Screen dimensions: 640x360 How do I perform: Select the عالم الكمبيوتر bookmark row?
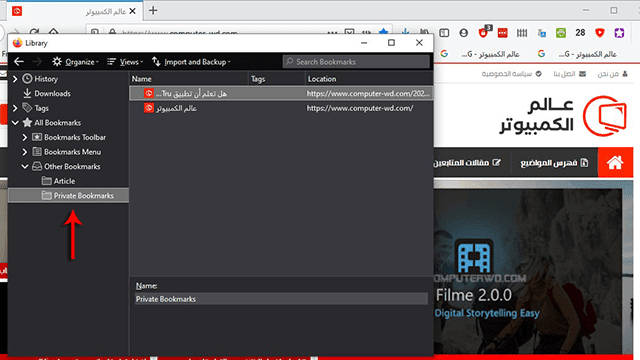tap(281, 108)
